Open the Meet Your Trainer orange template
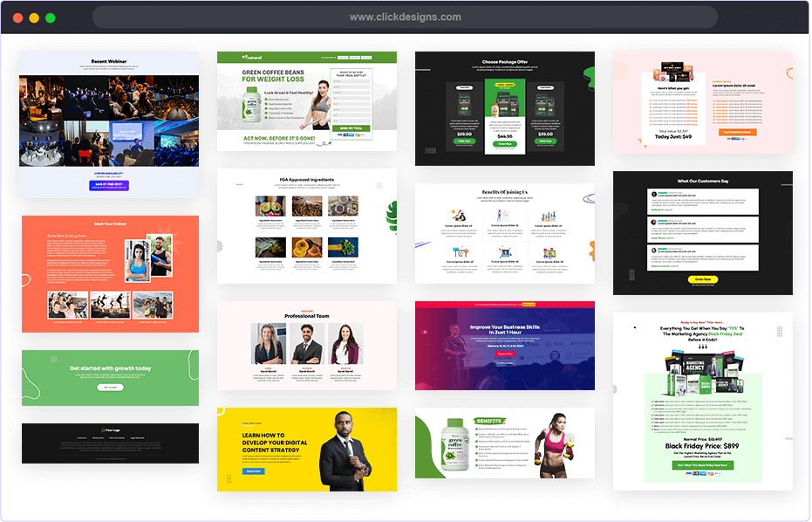This screenshot has height=522, width=812. [x=109, y=274]
